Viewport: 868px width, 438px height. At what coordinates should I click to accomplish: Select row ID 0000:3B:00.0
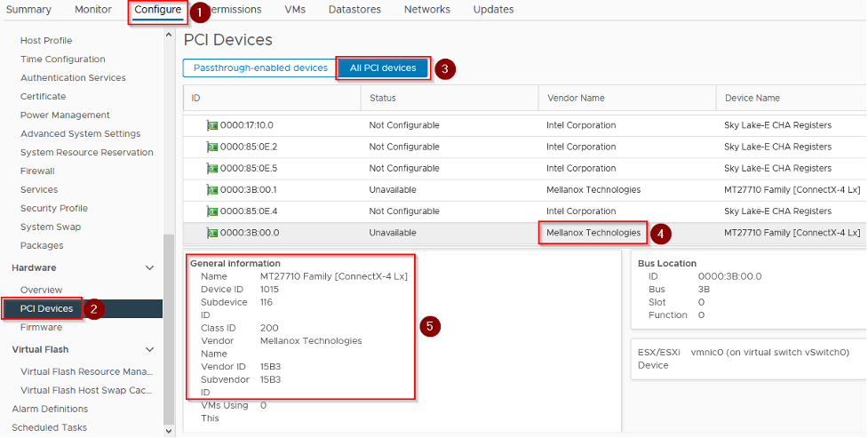(249, 234)
